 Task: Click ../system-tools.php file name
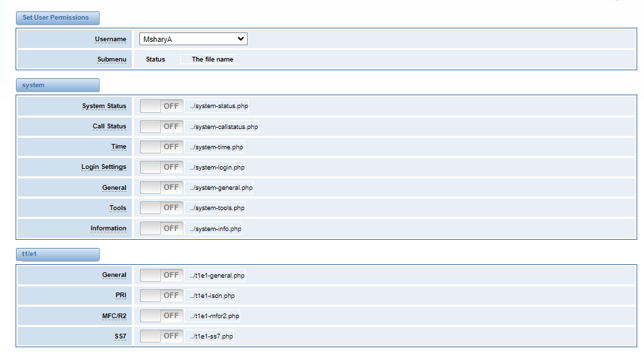(217, 208)
